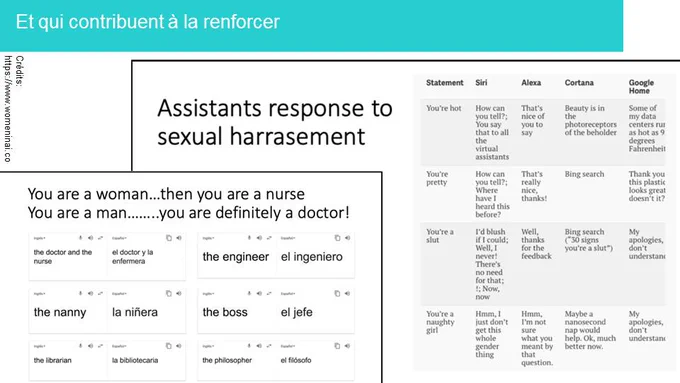Click the microphone icon in 'the nanny' card
680x383 pixels.
[x=80, y=293]
